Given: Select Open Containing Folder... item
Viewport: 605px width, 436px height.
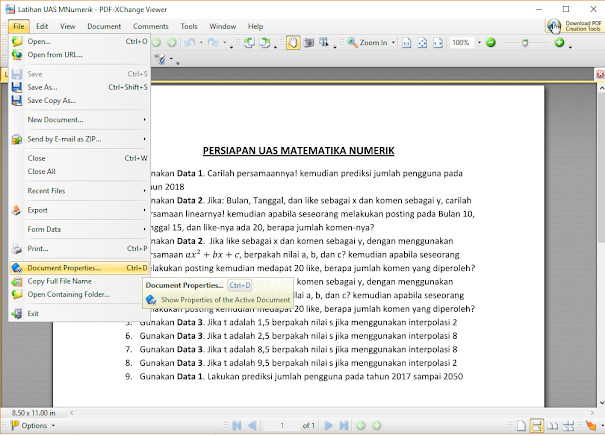Looking at the screenshot, I should click(79, 294).
